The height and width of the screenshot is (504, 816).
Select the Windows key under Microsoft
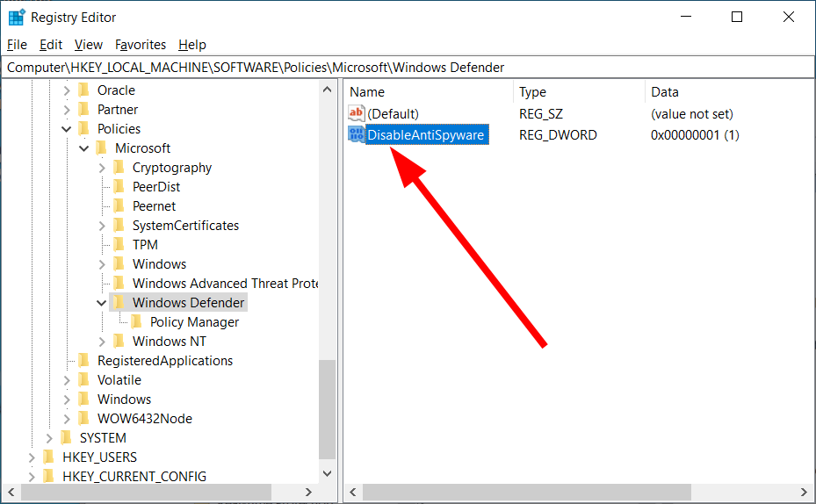159,264
